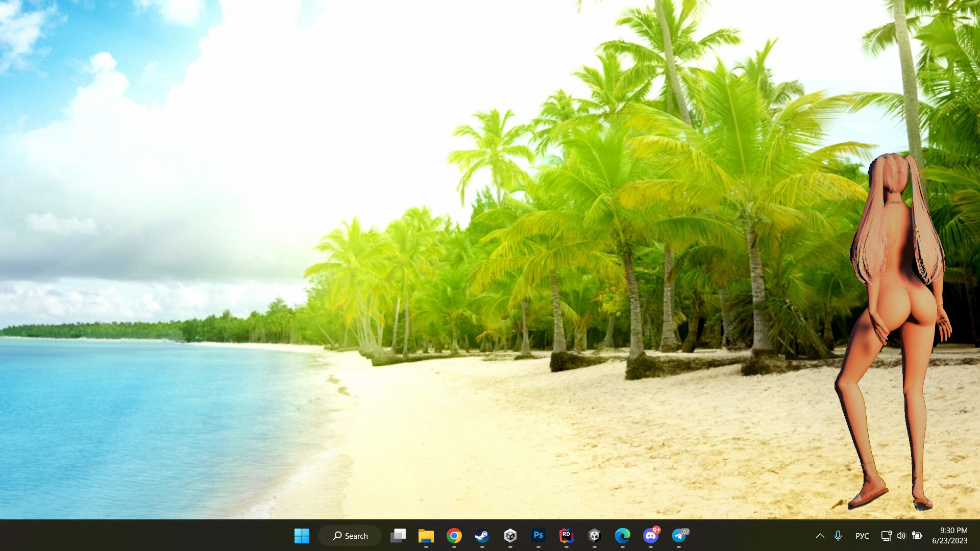980x551 pixels.
Task: Open Microsoft Edge browser
Action: (x=622, y=536)
